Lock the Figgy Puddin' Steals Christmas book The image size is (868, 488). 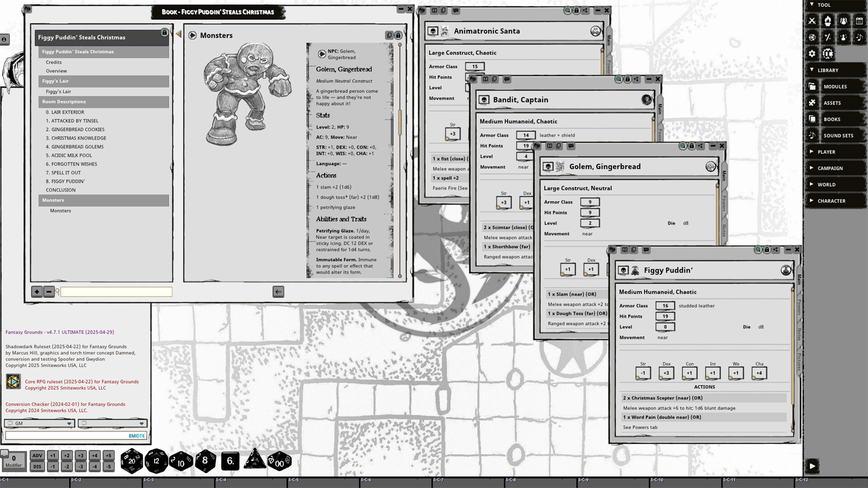164,33
